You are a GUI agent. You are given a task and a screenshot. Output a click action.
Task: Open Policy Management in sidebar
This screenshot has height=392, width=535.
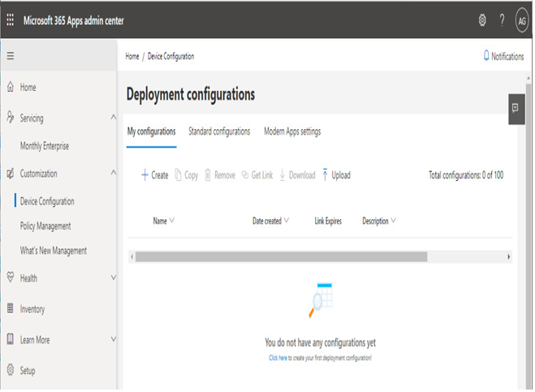[x=45, y=226]
